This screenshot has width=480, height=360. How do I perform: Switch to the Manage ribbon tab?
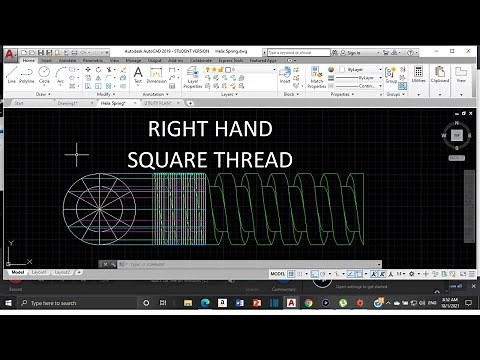pyautogui.click(x=133, y=60)
